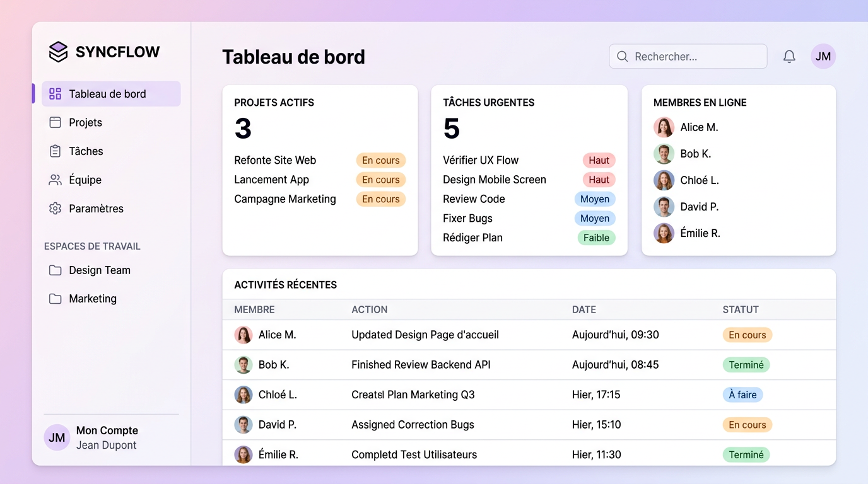Click the Updated Design Page d'accueil action

(425, 335)
